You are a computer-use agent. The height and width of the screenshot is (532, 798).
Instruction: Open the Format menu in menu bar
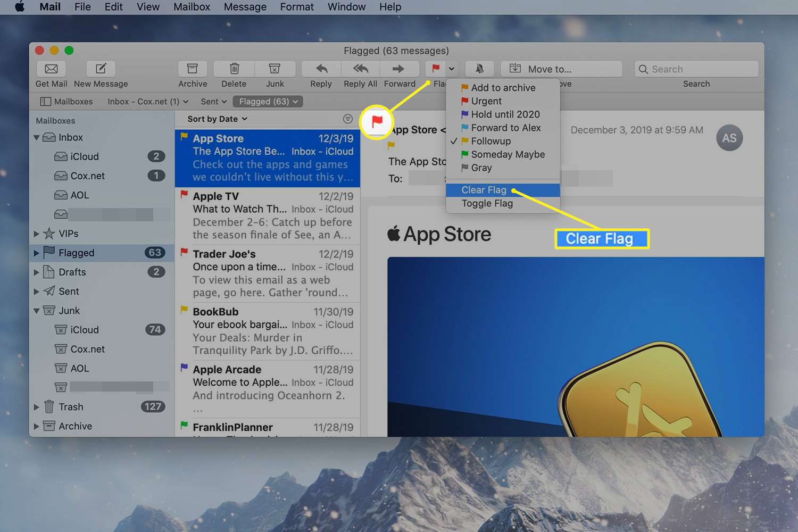tap(297, 7)
